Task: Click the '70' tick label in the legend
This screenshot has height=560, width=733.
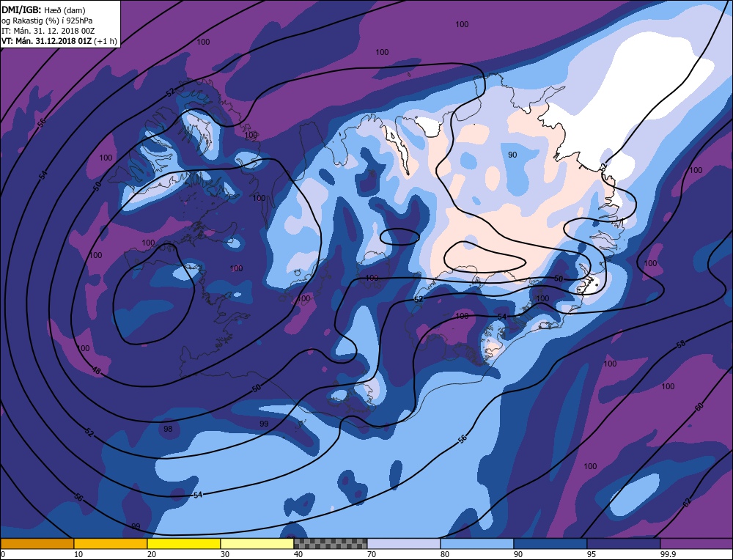Action: click(x=372, y=554)
